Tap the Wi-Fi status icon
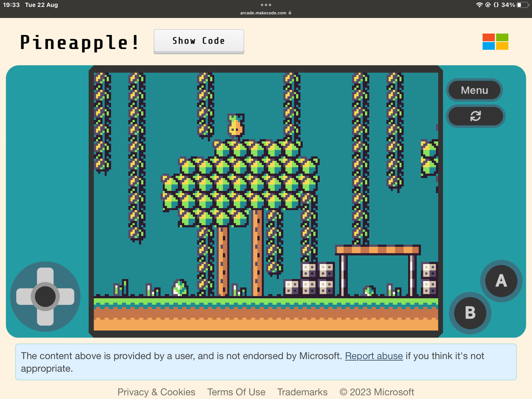532x399 pixels. tap(479, 5)
